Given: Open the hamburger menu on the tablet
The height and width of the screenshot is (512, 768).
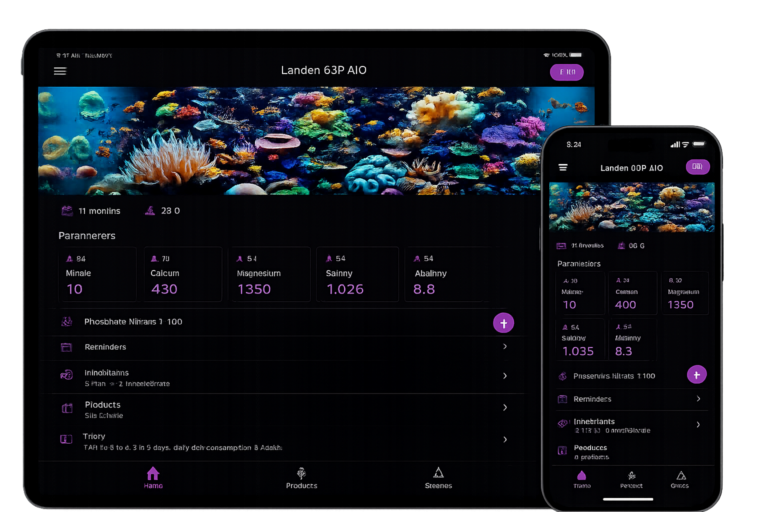Looking at the screenshot, I should [x=60, y=72].
